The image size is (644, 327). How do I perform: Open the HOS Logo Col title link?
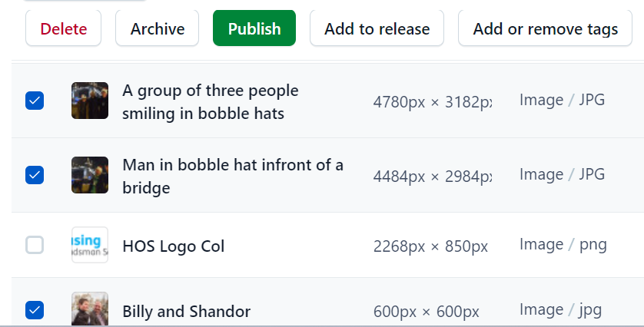click(x=174, y=246)
